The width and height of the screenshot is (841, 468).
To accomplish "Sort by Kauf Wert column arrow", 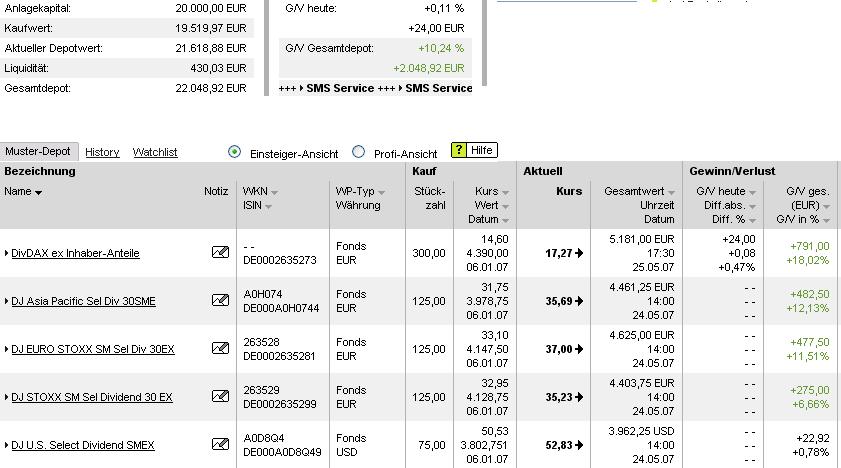I will 505,206.
